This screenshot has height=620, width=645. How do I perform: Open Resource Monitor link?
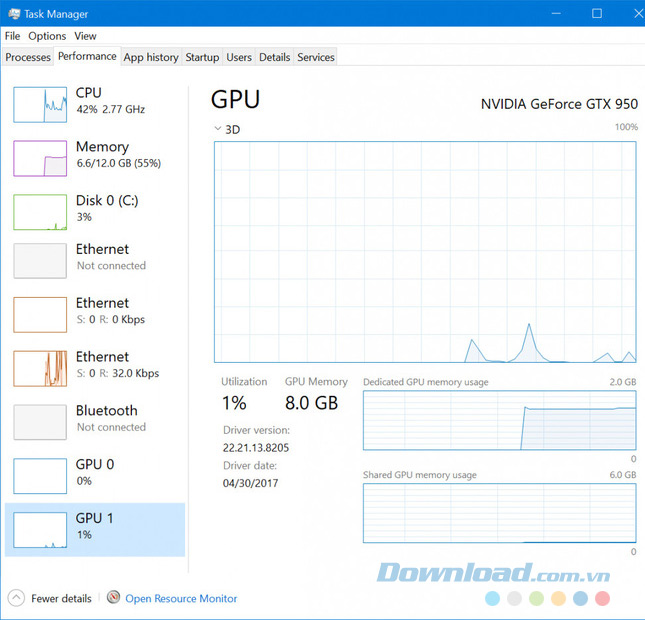tap(181, 598)
